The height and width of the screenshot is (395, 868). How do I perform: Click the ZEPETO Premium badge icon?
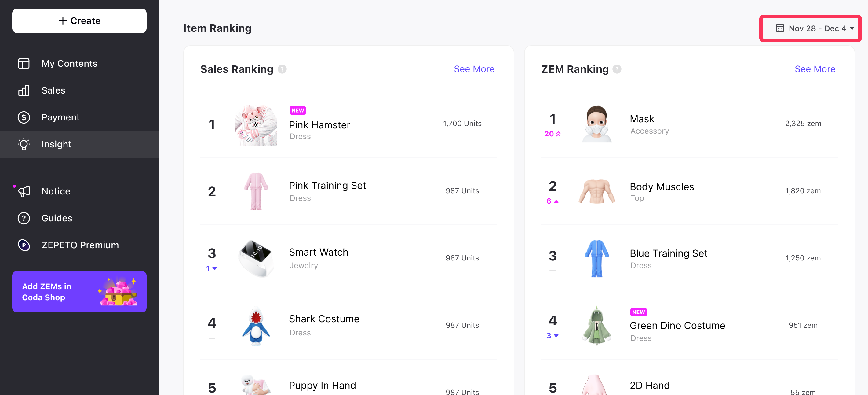(x=24, y=245)
